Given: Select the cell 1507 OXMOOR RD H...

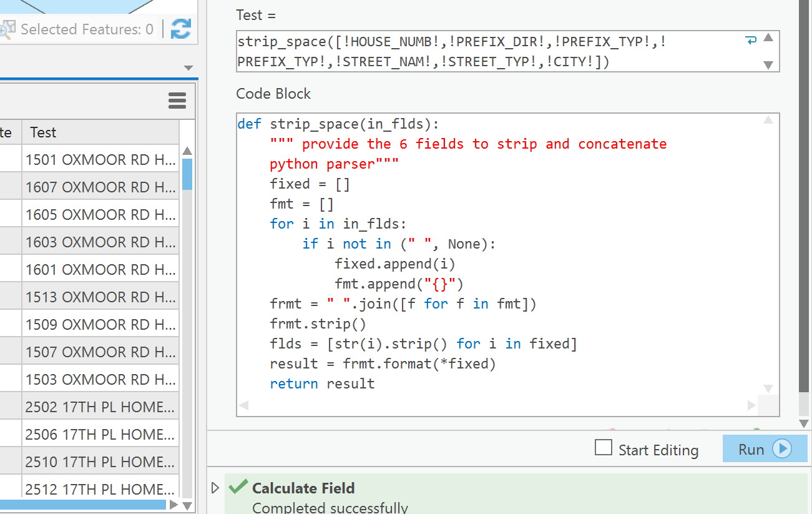Looking at the screenshot, I should point(100,352).
